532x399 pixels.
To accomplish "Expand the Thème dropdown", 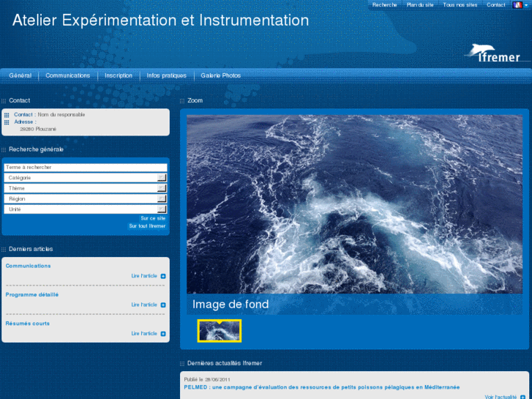I will coord(162,188).
